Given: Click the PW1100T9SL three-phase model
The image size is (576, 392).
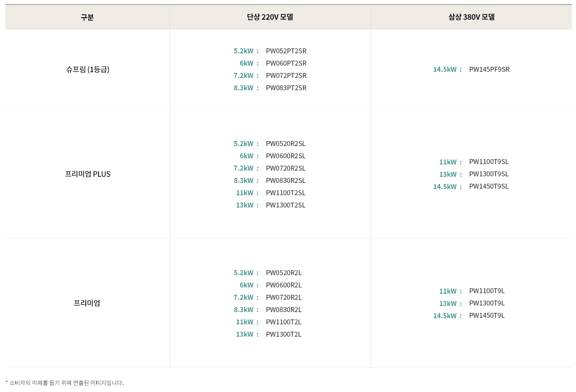Looking at the screenshot, I should [489, 162].
